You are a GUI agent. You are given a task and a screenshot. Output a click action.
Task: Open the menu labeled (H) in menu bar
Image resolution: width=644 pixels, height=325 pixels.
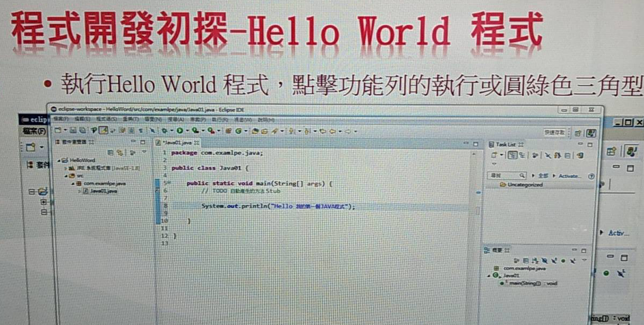tap(265, 120)
